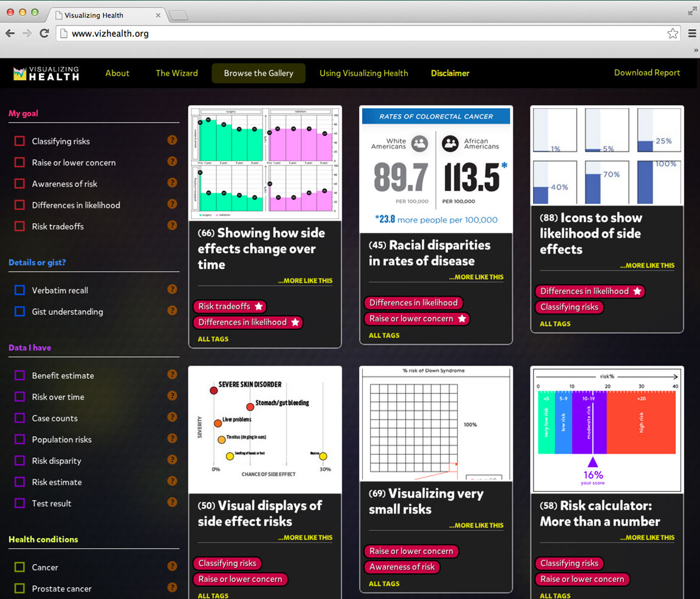Viewport: 700px width, 599px height.
Task: Reload the page using the refresh icon
Action: point(44,33)
